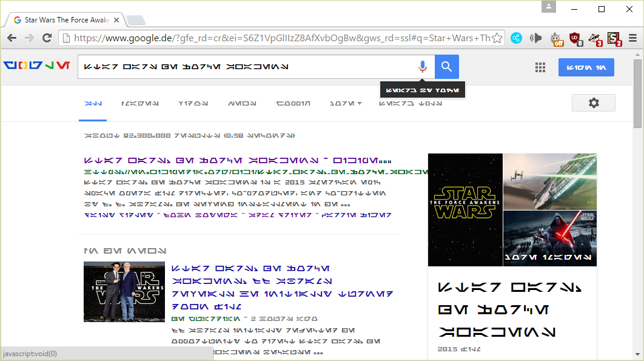This screenshot has height=361, width=644.
Task: Switch to the Images results tab
Action: click(x=140, y=104)
